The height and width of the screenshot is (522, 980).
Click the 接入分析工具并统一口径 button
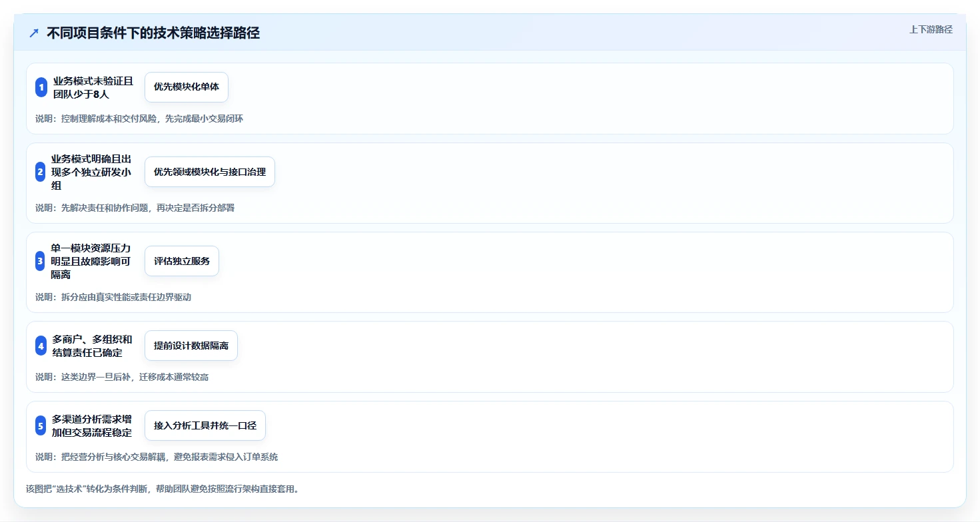click(x=205, y=425)
